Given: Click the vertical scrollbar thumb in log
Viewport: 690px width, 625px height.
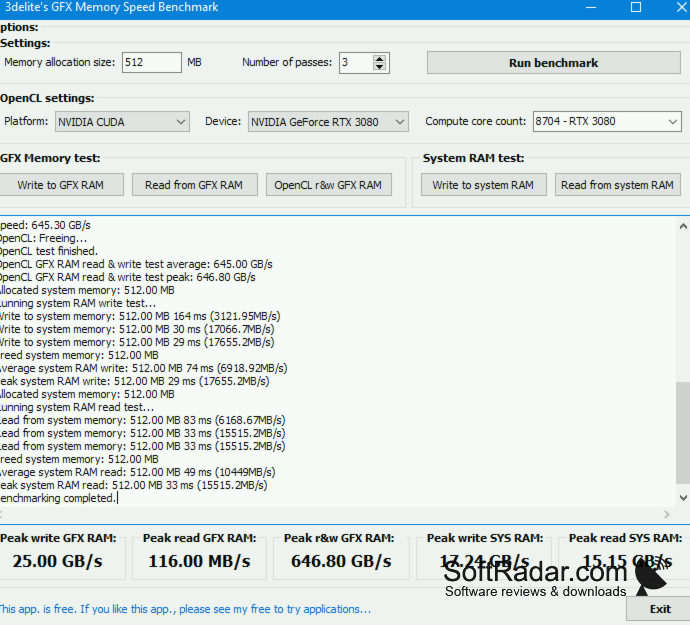Looking at the screenshot, I should click(x=683, y=433).
